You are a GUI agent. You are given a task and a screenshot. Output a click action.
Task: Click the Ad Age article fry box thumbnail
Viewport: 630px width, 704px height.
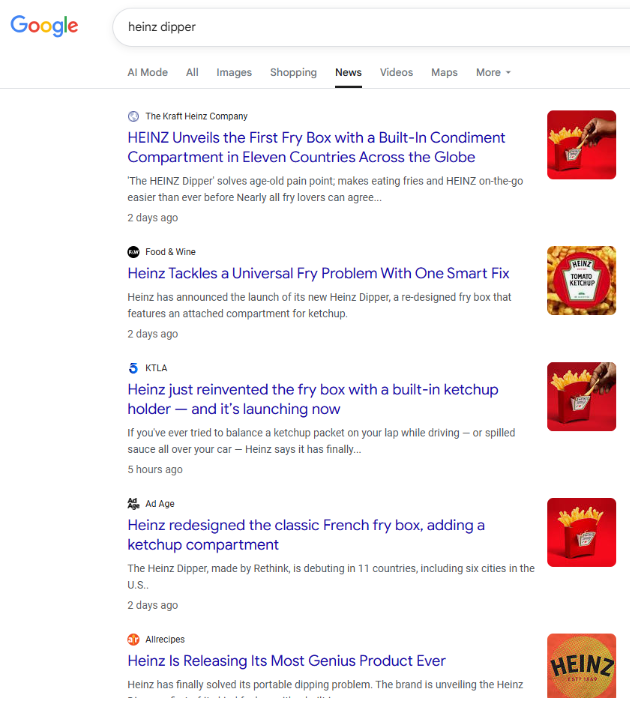coord(581,533)
